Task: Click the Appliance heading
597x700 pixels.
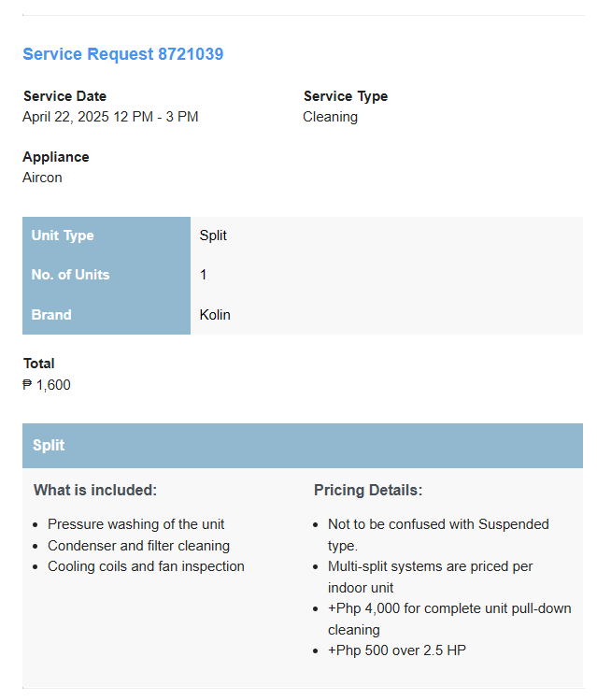Action: click(56, 157)
